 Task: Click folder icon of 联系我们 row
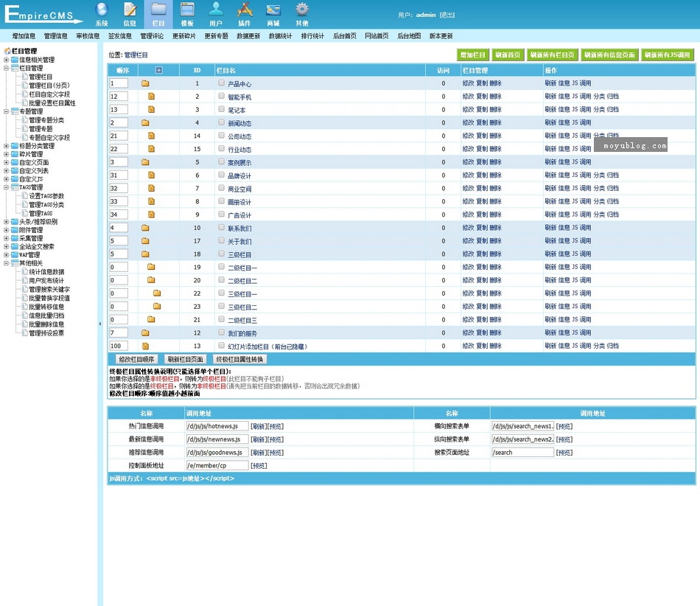pyautogui.click(x=145, y=228)
